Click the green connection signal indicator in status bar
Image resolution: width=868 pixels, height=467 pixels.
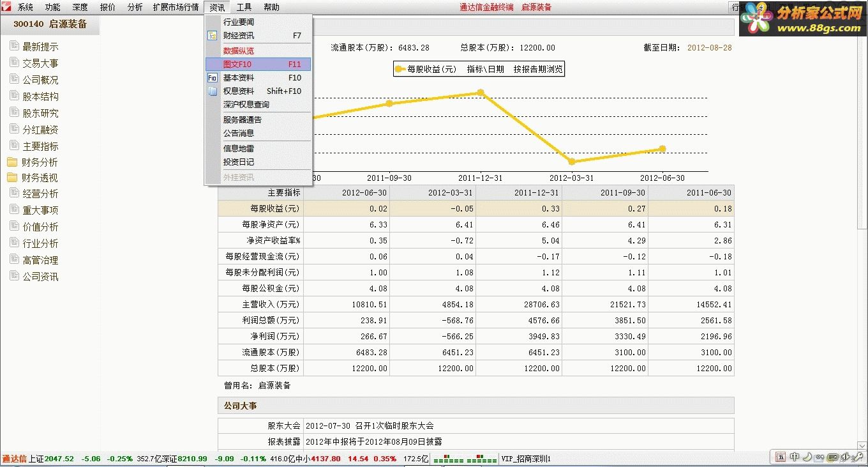tap(465, 459)
